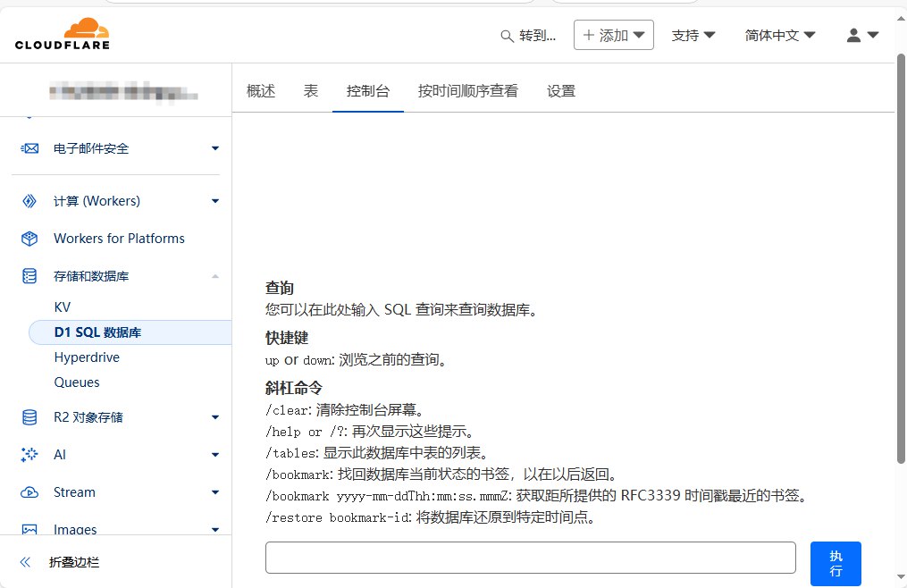Click the page vertical scrollbar
The width and height of the screenshot is (907, 588).
[901, 258]
